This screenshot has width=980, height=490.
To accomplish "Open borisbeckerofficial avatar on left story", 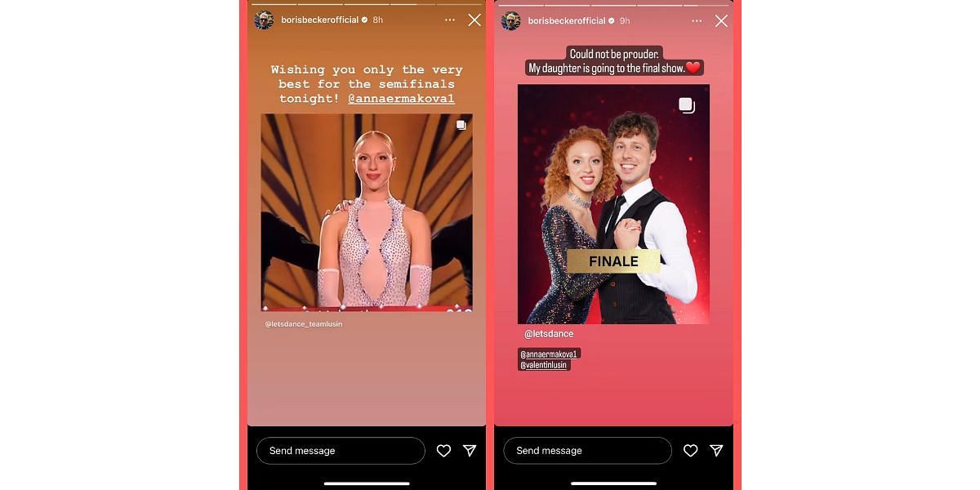I will coord(264,20).
